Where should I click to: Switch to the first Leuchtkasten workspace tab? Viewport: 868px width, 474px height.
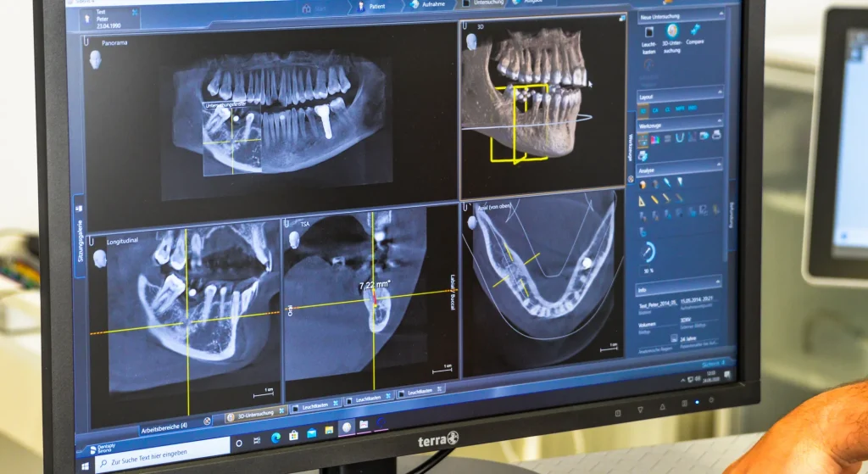[x=314, y=406]
